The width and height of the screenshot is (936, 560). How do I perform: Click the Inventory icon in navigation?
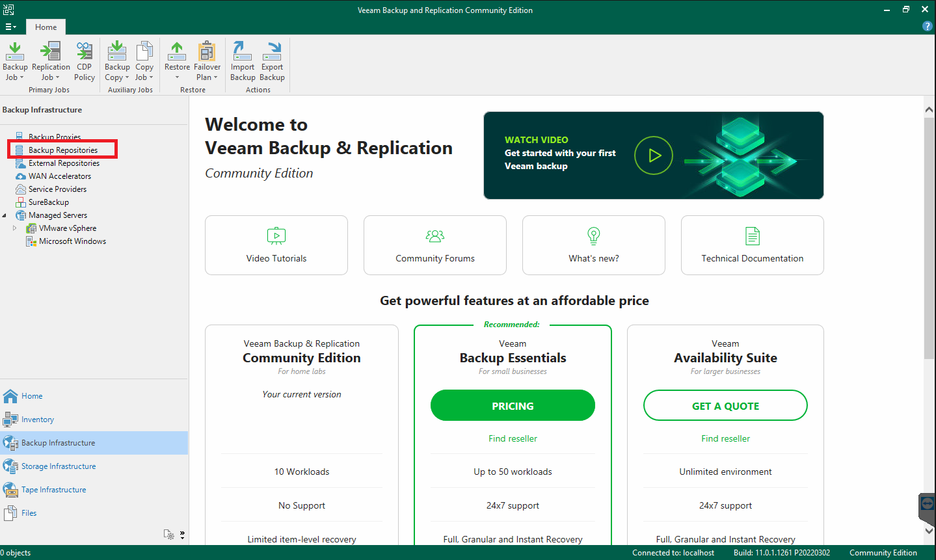click(x=10, y=420)
